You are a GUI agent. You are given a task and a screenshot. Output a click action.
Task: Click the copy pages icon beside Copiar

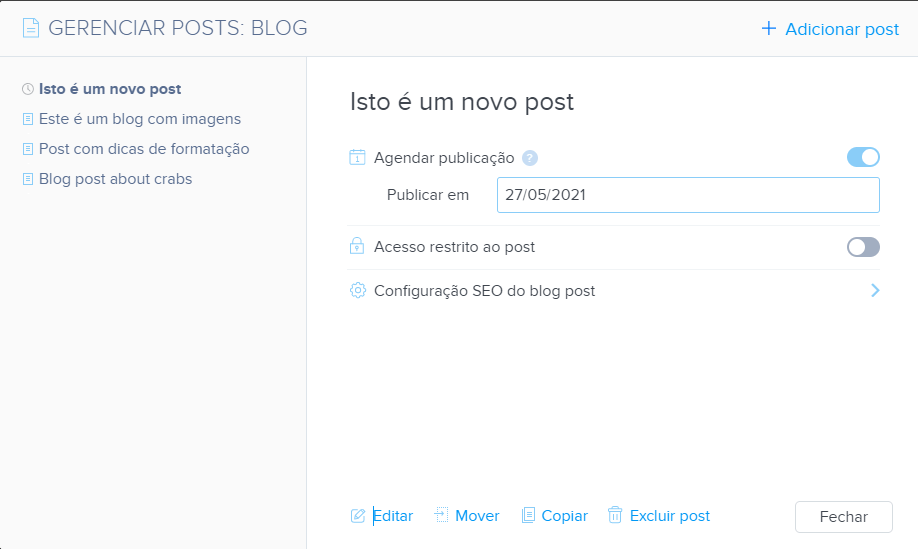(x=528, y=515)
